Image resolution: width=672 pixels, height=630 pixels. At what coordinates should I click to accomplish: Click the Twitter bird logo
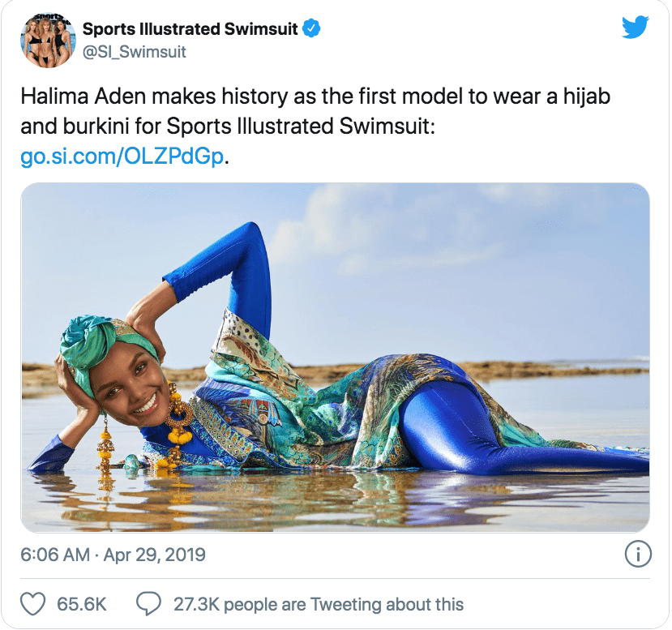pos(636,28)
